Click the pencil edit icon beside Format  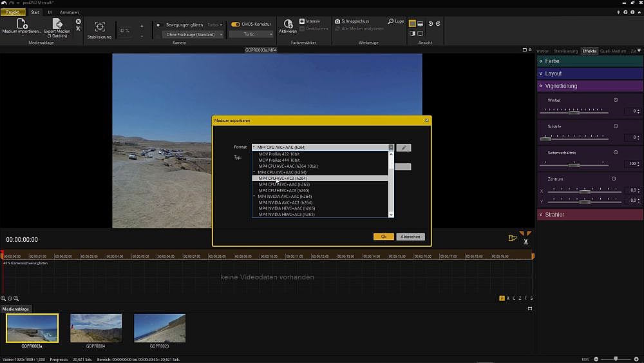coord(404,148)
